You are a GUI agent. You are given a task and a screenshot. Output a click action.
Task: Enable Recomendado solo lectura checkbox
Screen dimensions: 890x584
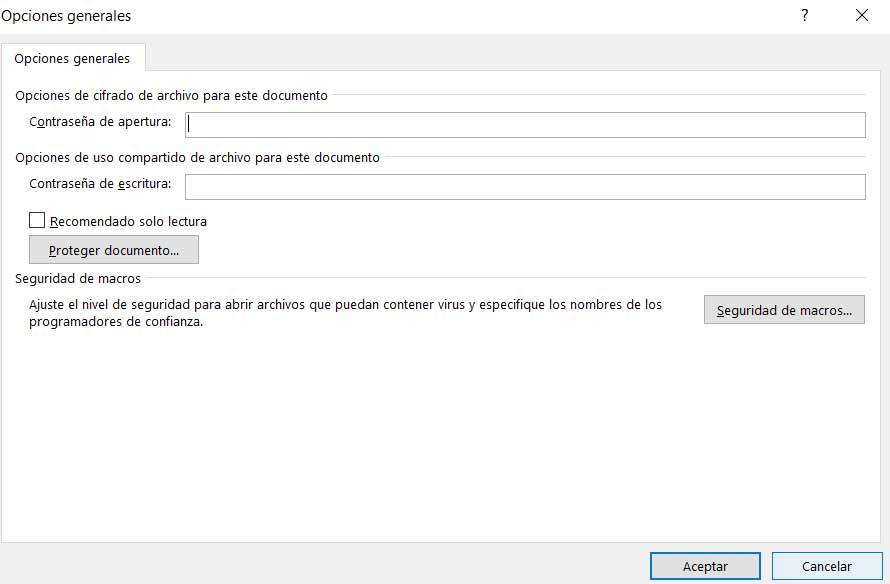(37, 220)
